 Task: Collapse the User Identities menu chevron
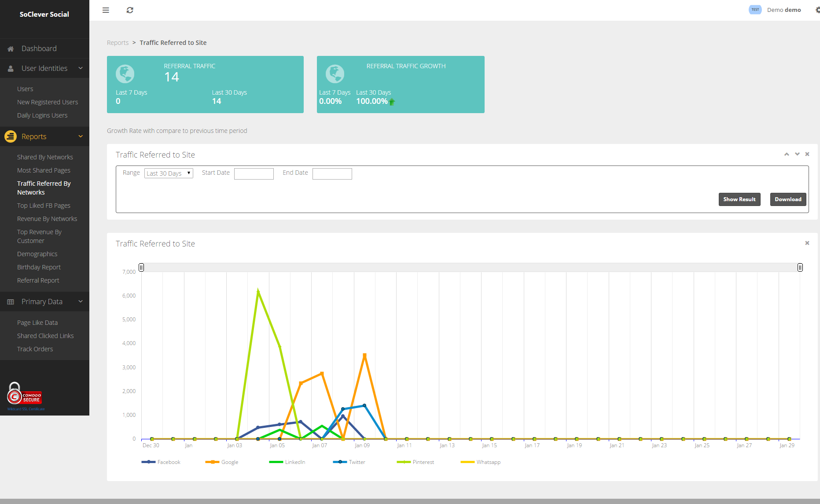pos(80,68)
